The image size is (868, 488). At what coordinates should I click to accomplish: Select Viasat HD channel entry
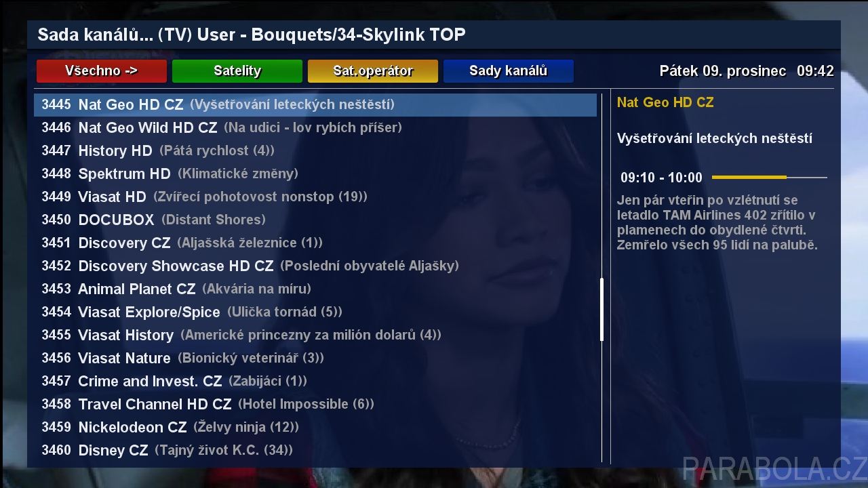pos(315,197)
